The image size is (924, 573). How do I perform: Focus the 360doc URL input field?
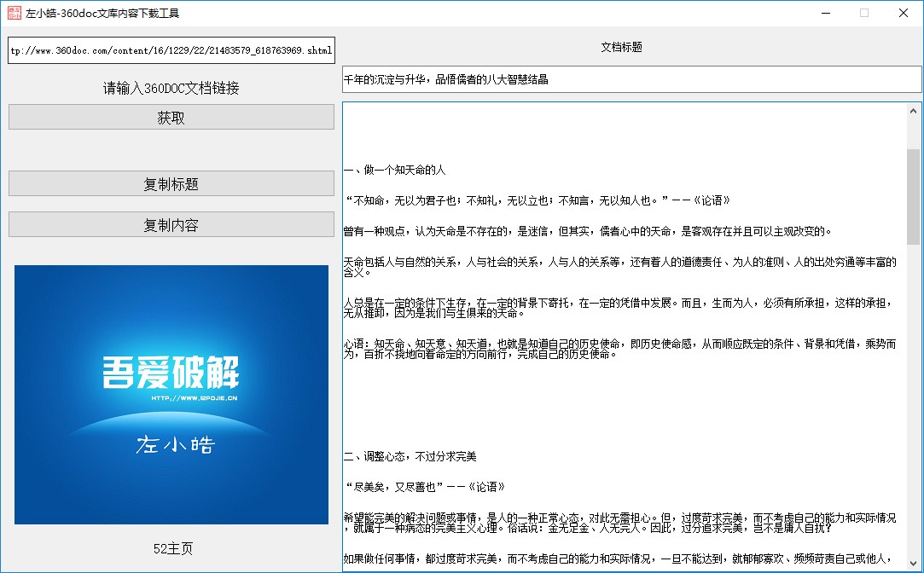[x=171, y=50]
